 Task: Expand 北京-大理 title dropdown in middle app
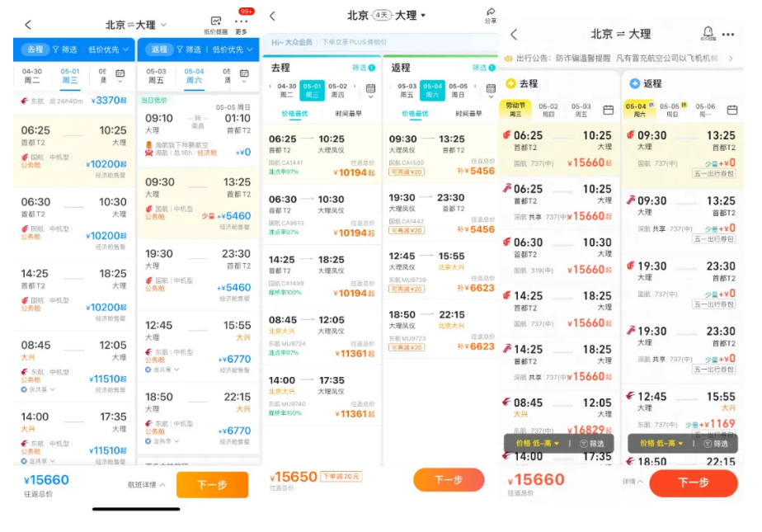coord(423,16)
